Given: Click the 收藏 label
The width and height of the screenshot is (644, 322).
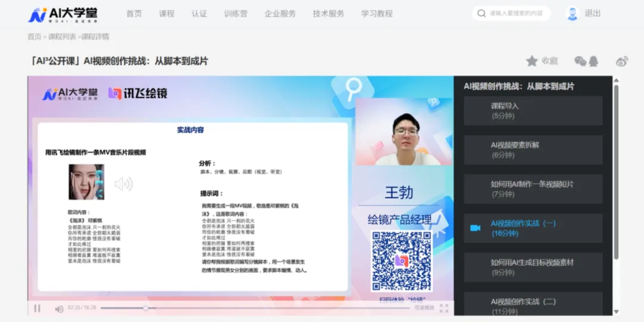Looking at the screenshot, I should [x=550, y=61].
